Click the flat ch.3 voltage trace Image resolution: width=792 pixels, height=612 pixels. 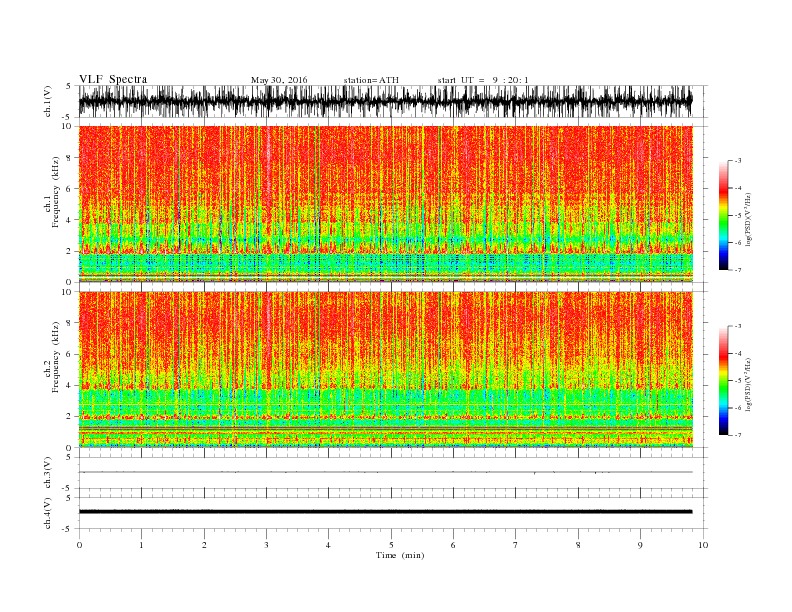385,472
